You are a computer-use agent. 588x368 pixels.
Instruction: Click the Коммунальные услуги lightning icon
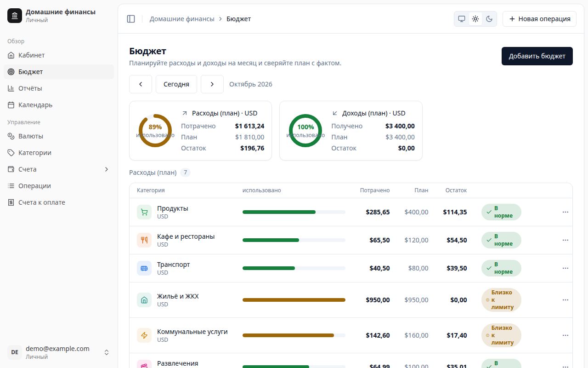click(144, 335)
